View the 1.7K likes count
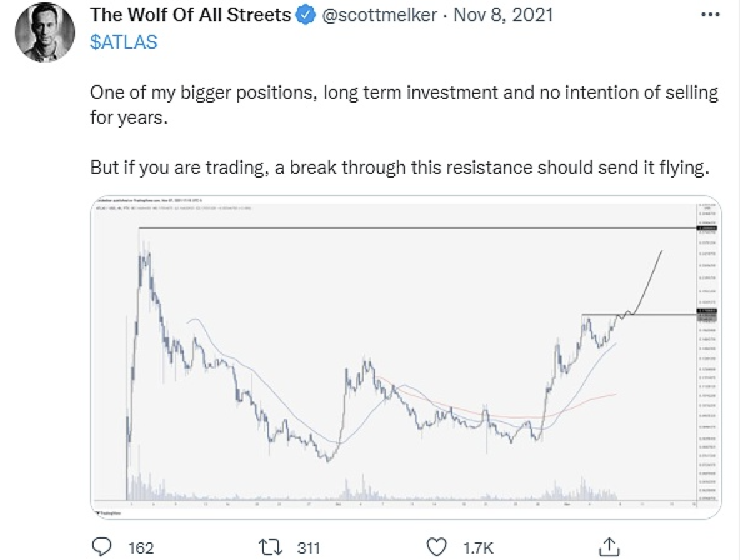This screenshot has height=560, width=740. (478, 547)
